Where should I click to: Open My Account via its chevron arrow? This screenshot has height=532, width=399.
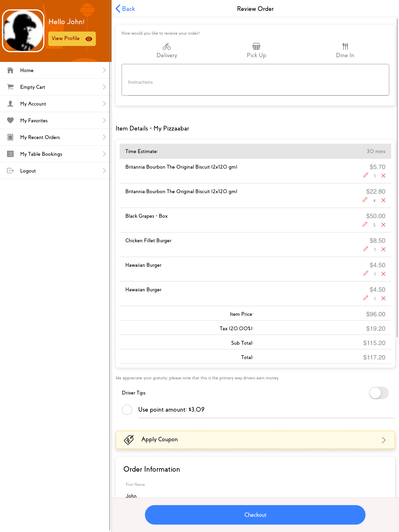(x=104, y=104)
